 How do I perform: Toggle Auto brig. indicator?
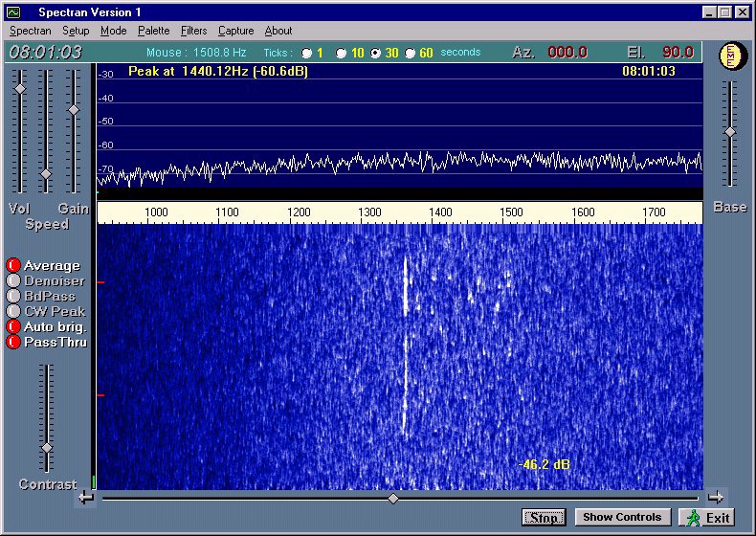(x=13, y=326)
